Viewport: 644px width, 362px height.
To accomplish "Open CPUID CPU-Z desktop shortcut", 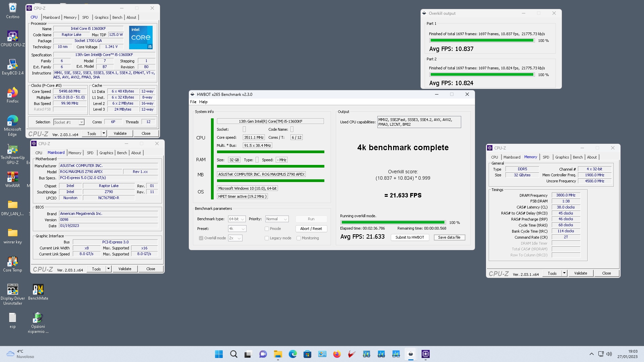I will 12,39.
